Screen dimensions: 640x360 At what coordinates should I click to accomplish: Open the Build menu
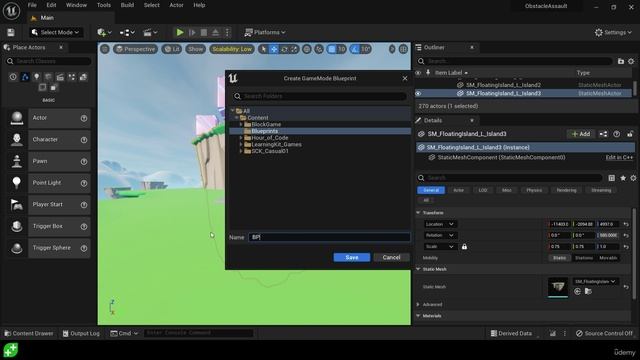(x=127, y=5)
